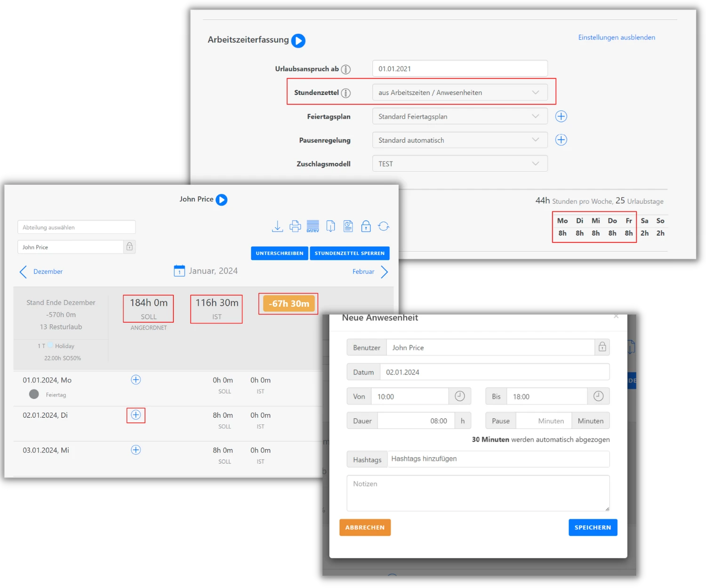Save the attendance with SPEICHERN
This screenshot has height=588, width=706.
[x=593, y=527]
